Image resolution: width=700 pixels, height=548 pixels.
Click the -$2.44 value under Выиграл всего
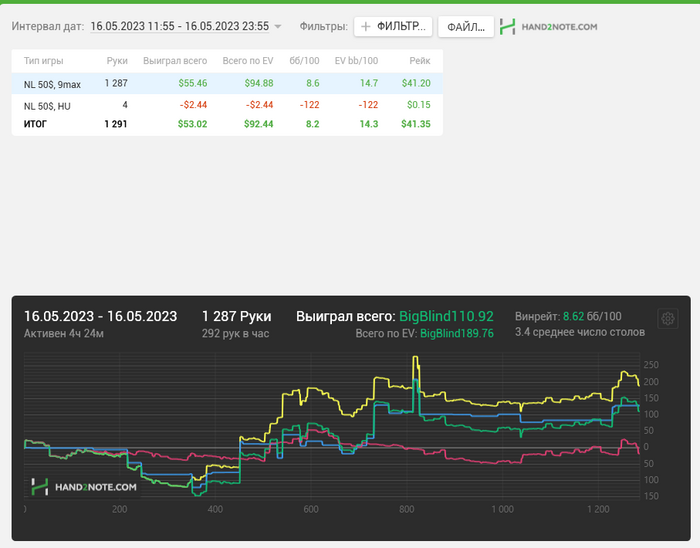pyautogui.click(x=193, y=105)
